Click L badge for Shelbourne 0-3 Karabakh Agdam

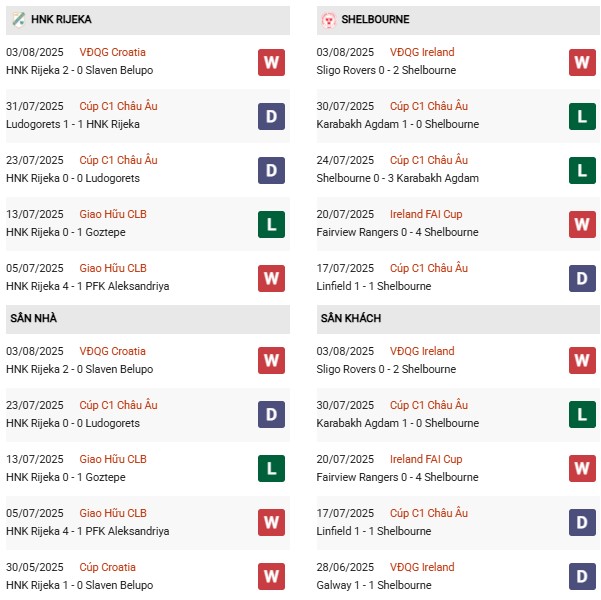(582, 170)
